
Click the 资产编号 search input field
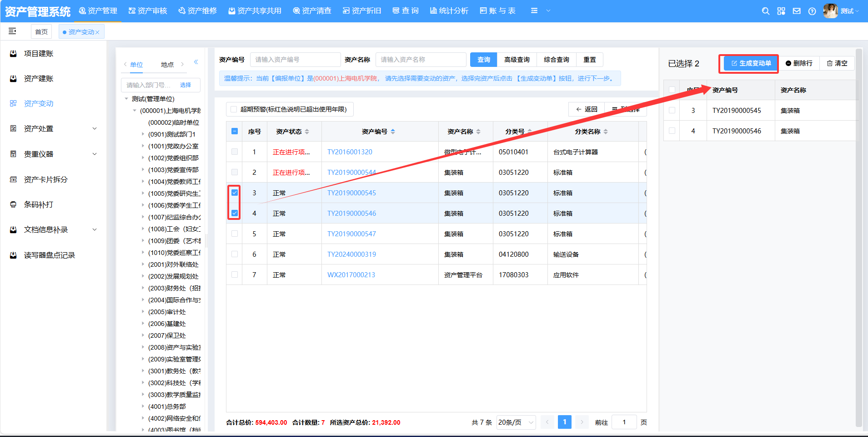[295, 60]
